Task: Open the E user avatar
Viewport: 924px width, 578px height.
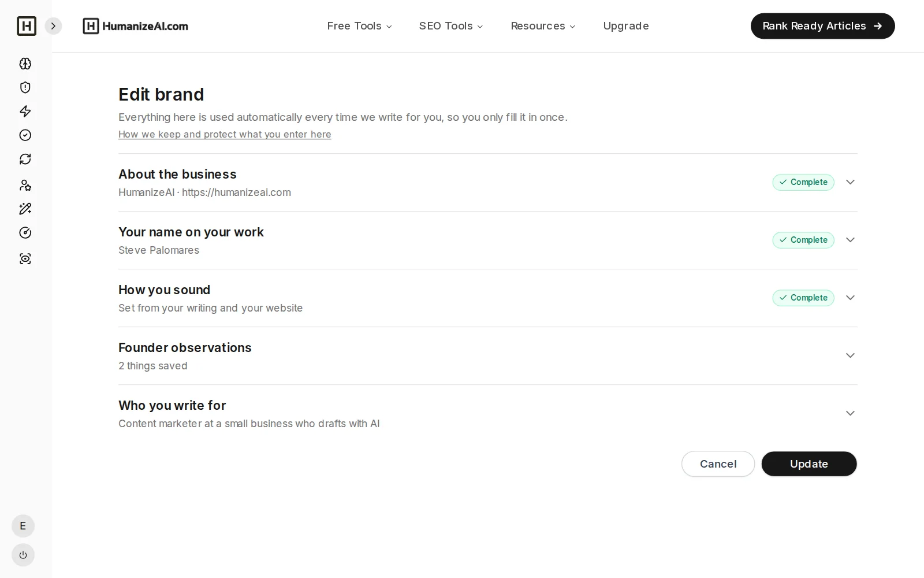Action: pyautogui.click(x=23, y=526)
